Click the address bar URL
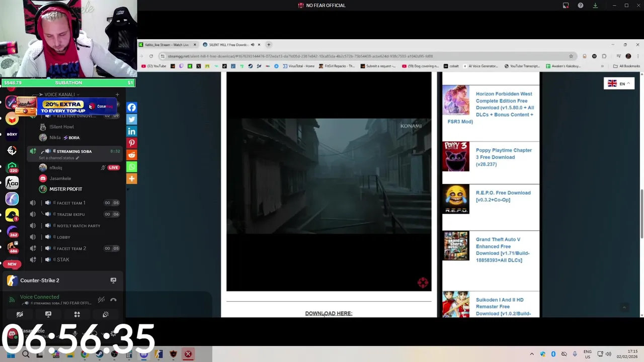The width and height of the screenshot is (644, 362). point(300,56)
